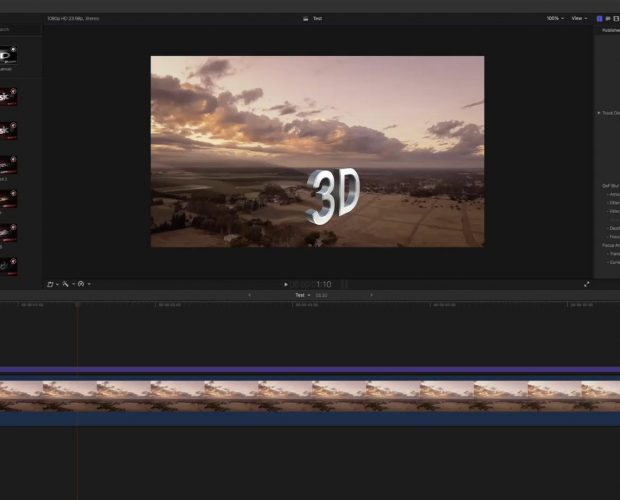The width and height of the screenshot is (620, 500).
Task: Click the Test project title above viewer
Action: (318, 19)
